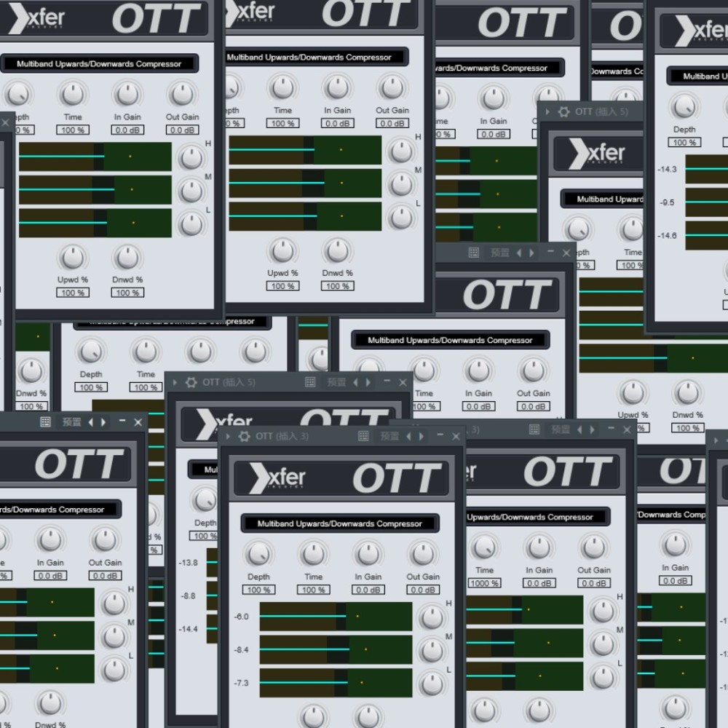The height and width of the screenshot is (728, 728).
Task: Click the grid icon in OTT (插入 3) title bar
Action: pyautogui.click(x=363, y=436)
